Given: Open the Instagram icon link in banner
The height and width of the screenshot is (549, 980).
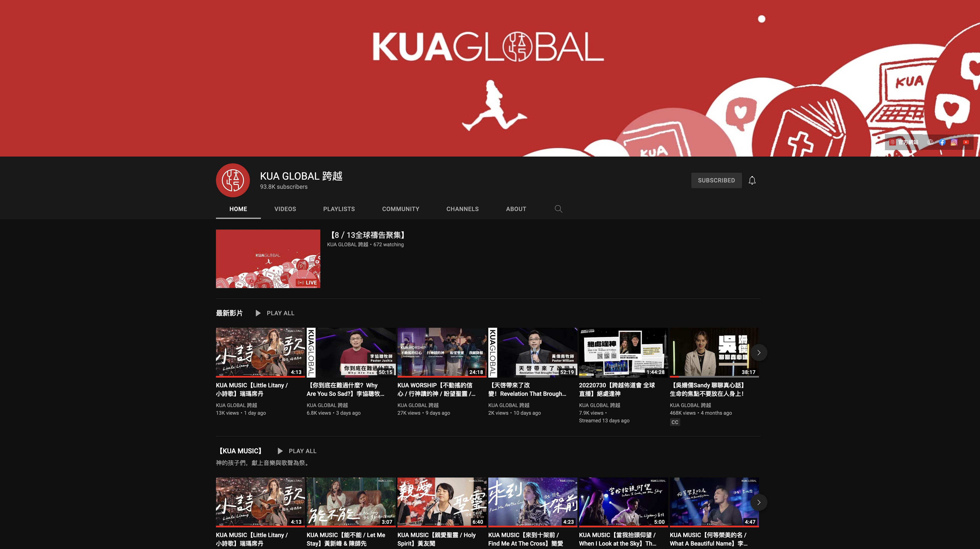Looking at the screenshot, I should [954, 142].
